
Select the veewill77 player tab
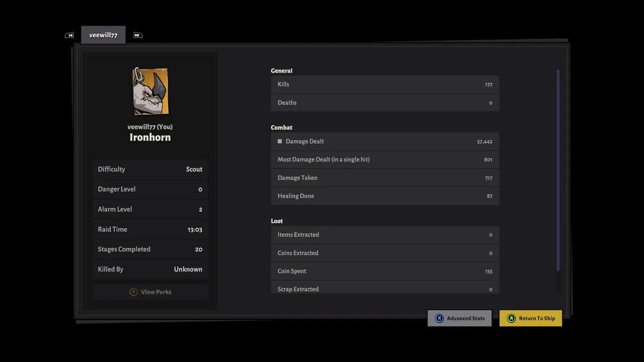tap(103, 35)
